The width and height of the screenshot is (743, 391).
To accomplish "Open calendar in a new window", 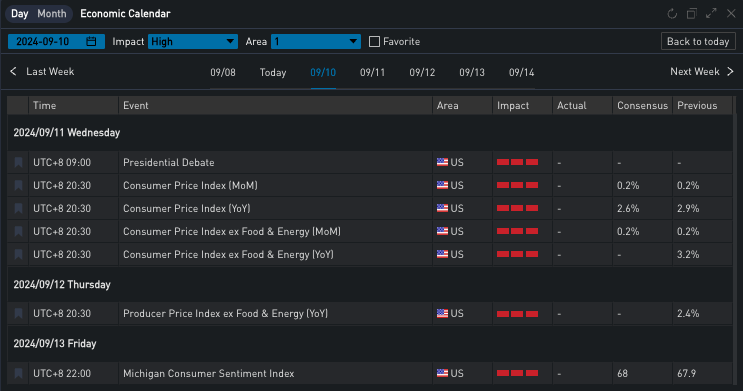I will point(691,14).
